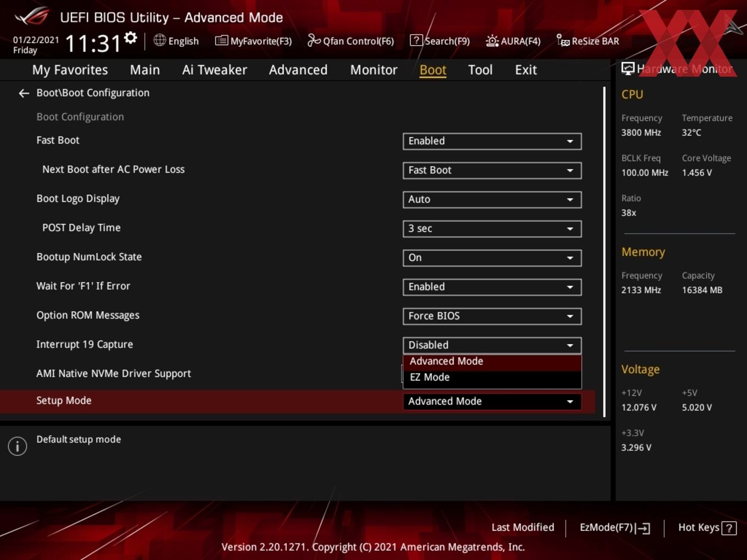
Task: Open the Tool tab
Action: [x=480, y=70]
